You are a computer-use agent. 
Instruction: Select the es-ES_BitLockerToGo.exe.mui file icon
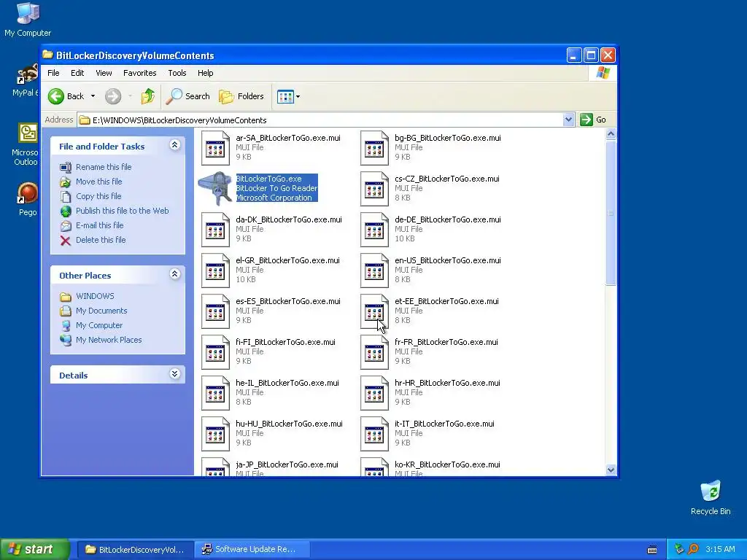[215, 311]
